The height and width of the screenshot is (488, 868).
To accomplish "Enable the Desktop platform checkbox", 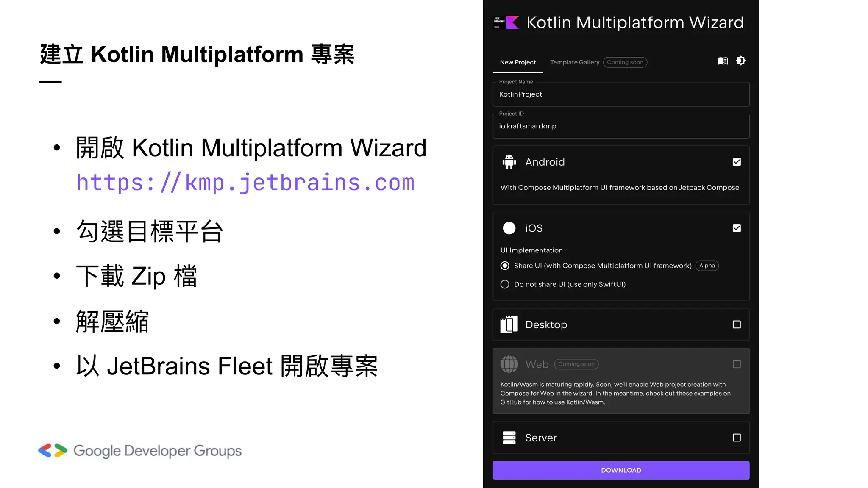I will [x=737, y=324].
